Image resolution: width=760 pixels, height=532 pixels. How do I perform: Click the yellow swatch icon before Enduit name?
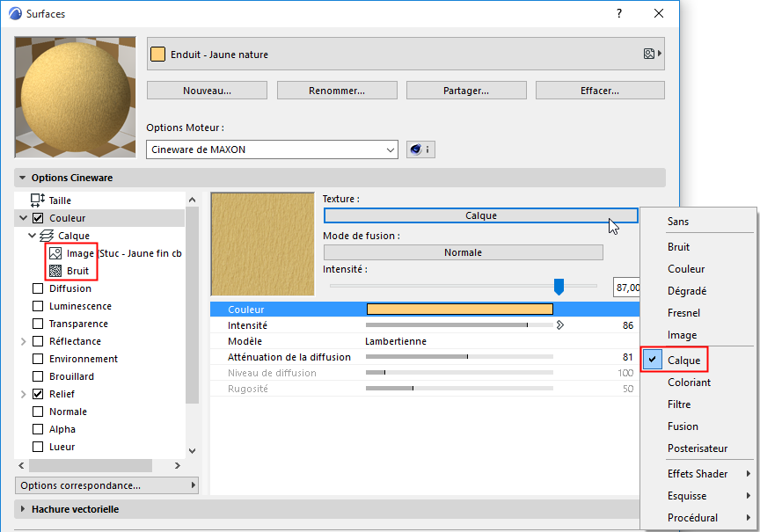(158, 54)
